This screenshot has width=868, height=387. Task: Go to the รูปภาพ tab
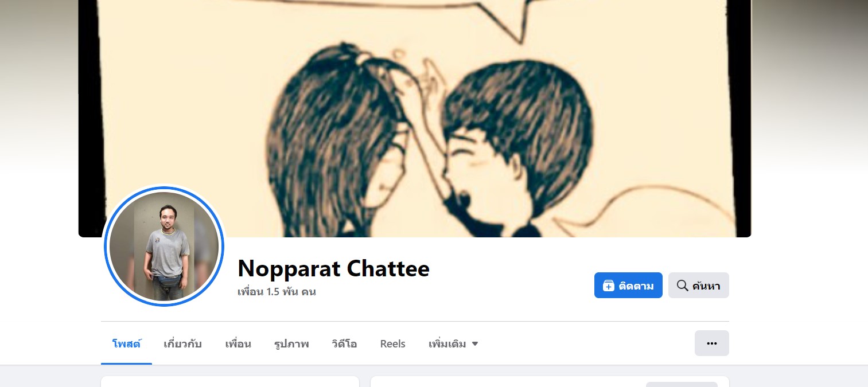(291, 344)
